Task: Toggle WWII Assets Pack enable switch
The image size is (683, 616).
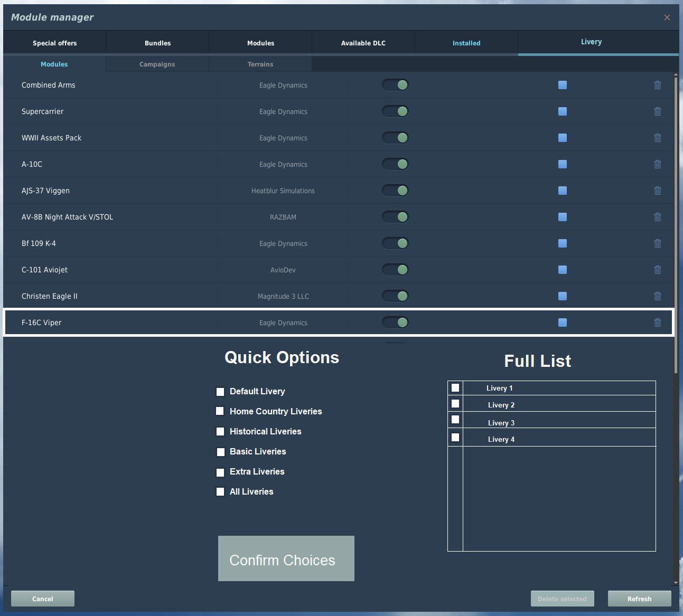Action: pos(395,138)
